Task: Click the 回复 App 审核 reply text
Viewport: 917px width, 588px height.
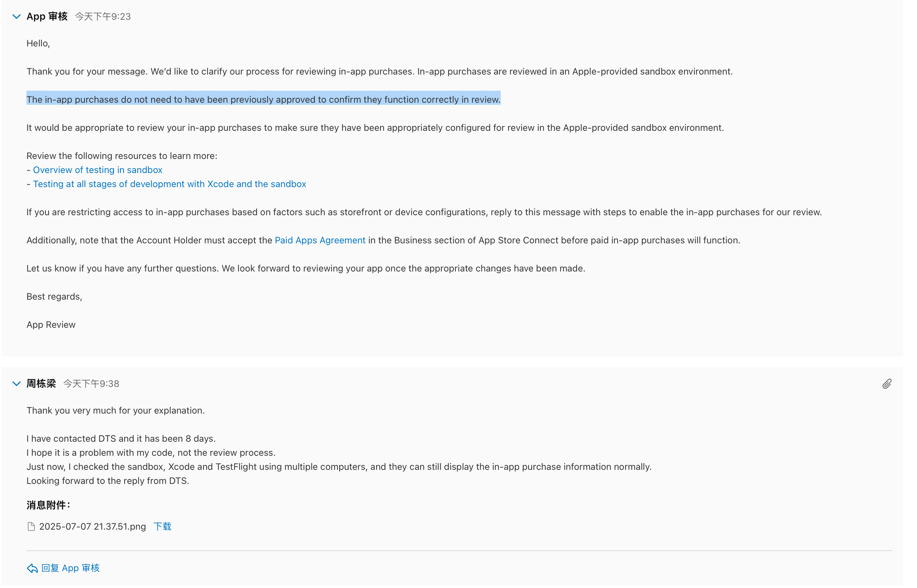Action: pos(71,568)
